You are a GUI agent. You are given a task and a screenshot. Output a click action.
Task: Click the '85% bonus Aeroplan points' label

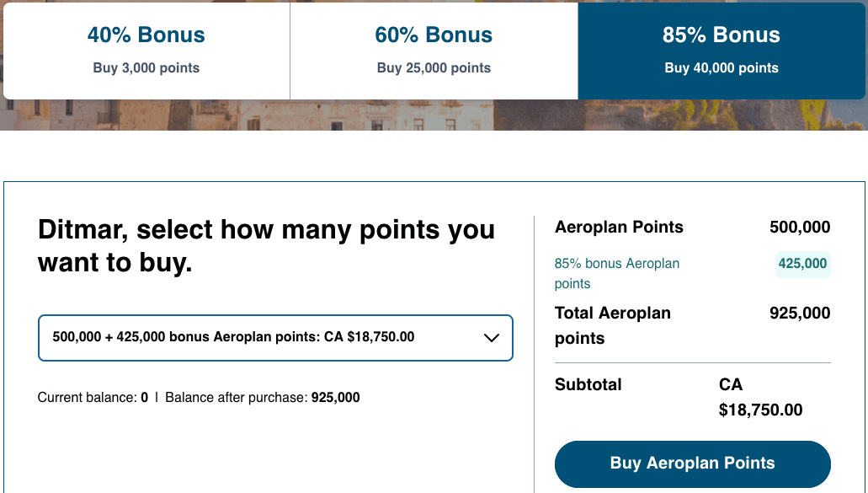click(x=617, y=273)
